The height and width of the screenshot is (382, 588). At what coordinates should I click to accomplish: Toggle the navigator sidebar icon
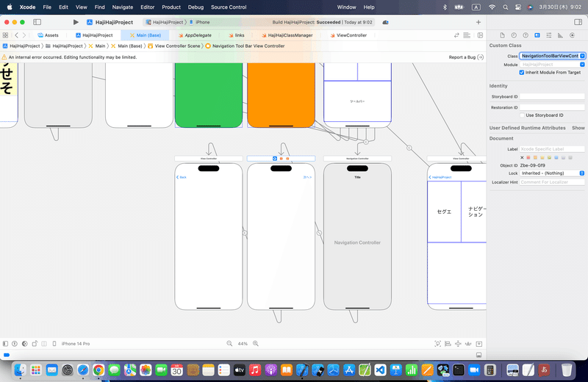(x=37, y=22)
